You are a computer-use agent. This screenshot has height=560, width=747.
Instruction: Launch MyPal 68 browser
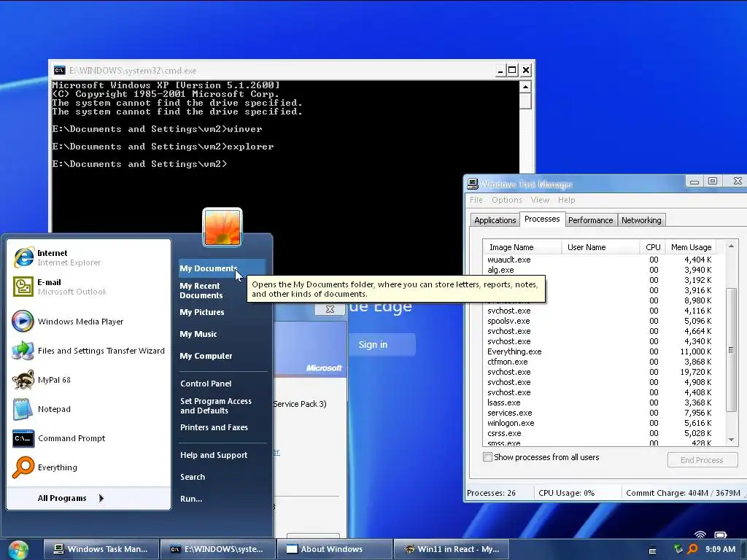[88, 380]
